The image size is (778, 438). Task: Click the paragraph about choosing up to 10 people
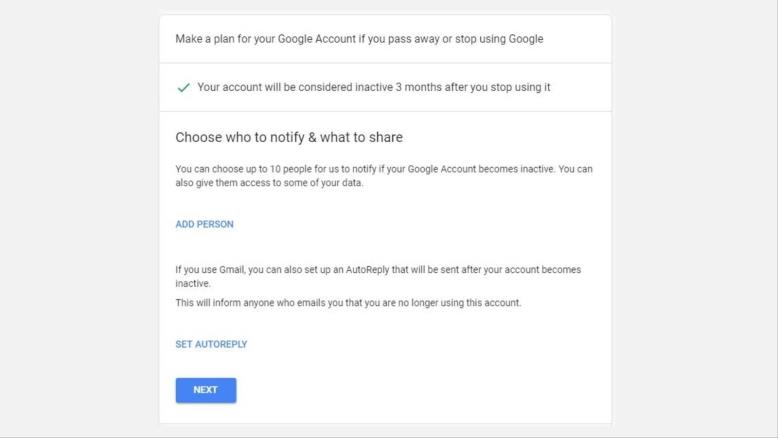click(x=384, y=176)
